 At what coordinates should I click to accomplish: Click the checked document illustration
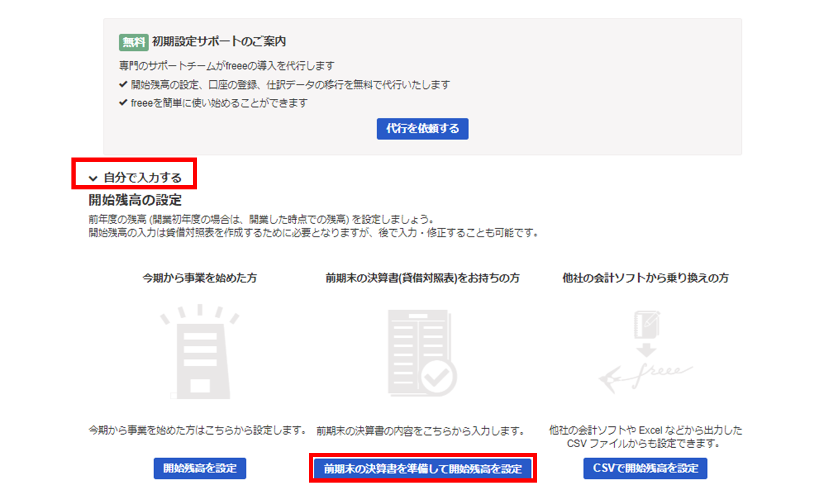(422, 353)
